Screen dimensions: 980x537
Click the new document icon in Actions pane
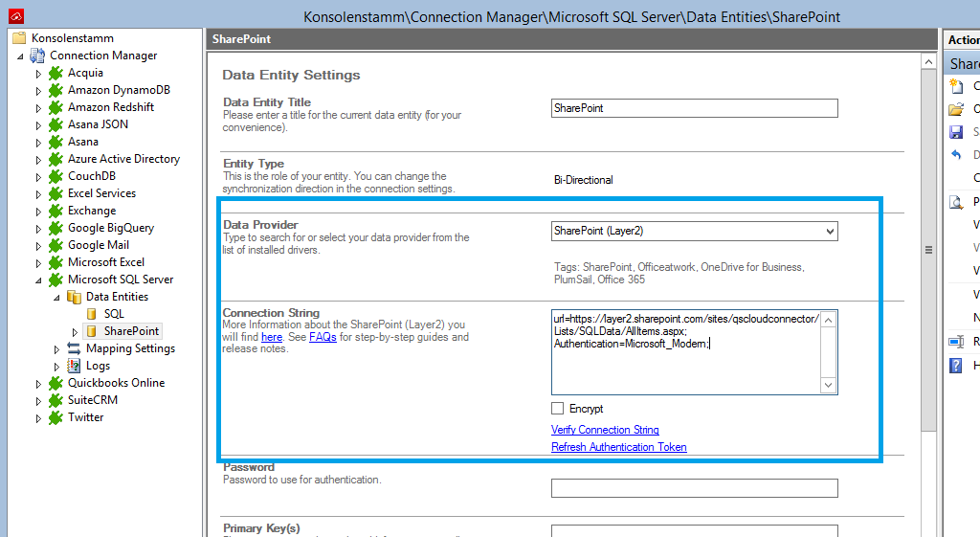point(956,85)
